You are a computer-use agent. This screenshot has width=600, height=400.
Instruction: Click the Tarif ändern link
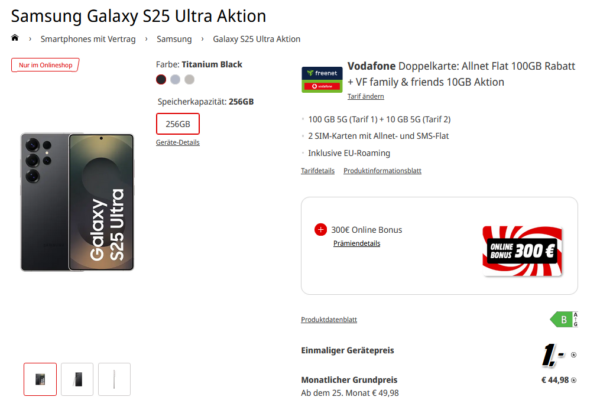365,96
